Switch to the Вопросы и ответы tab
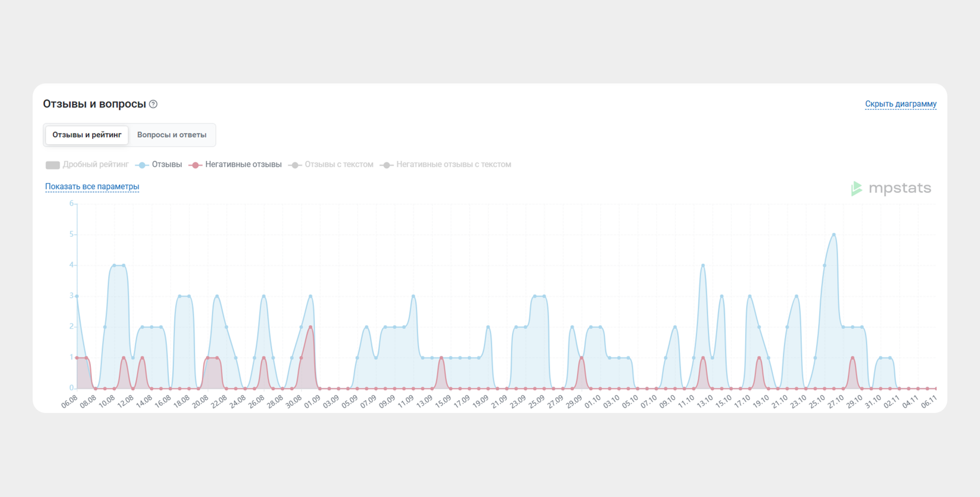The width and height of the screenshot is (980, 497). (171, 135)
